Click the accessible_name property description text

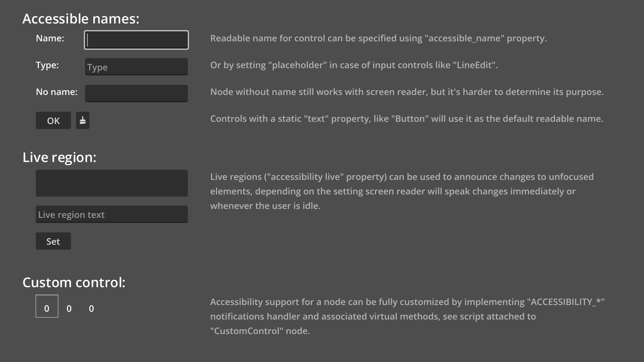click(x=378, y=38)
